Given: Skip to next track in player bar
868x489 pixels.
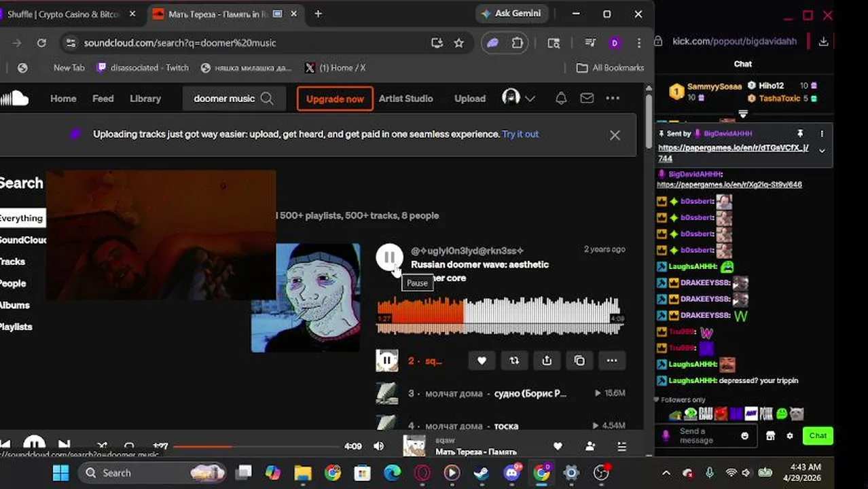Looking at the screenshot, I should [64, 446].
